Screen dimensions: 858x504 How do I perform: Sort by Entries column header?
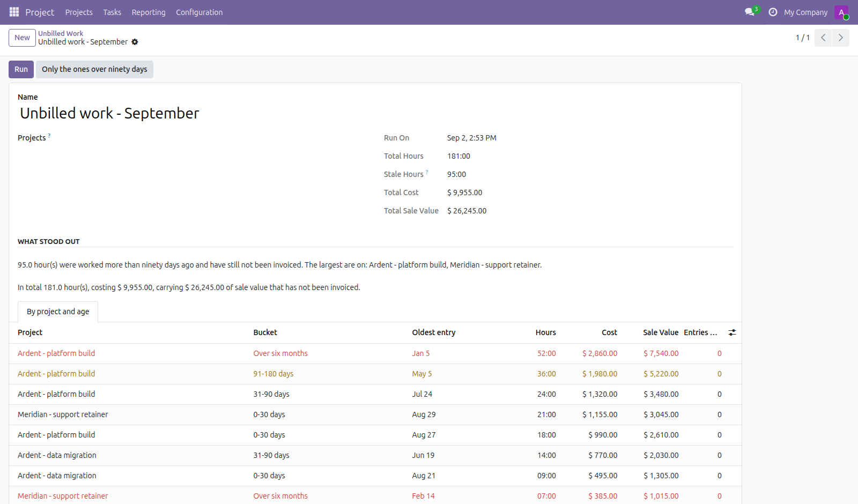700,332
